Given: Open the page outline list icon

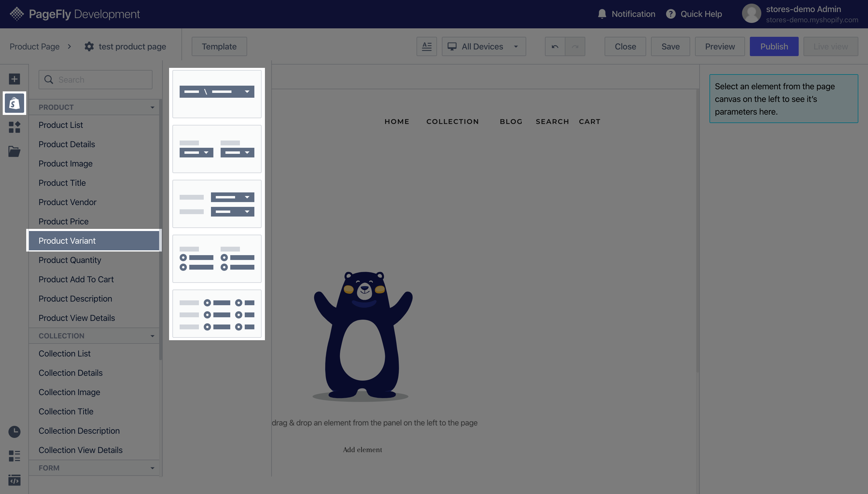Looking at the screenshot, I should pos(14,456).
